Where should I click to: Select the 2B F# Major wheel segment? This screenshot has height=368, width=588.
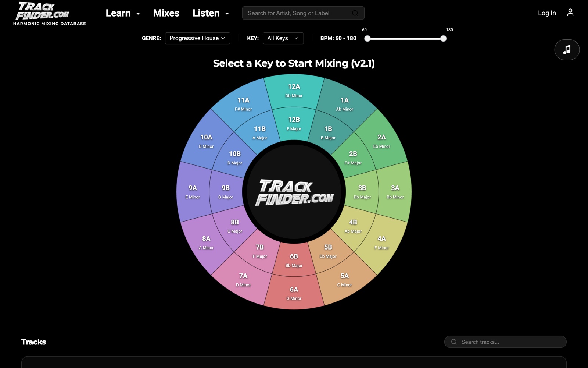(353, 158)
